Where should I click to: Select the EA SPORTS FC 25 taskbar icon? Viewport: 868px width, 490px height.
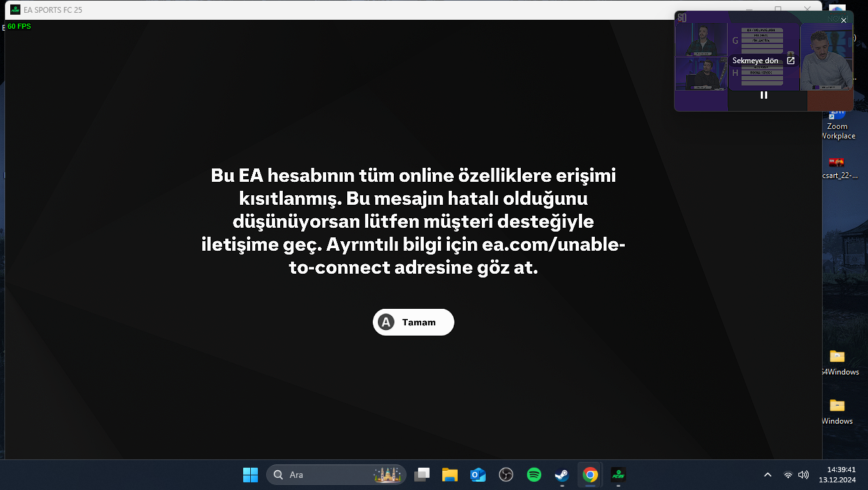click(x=618, y=475)
